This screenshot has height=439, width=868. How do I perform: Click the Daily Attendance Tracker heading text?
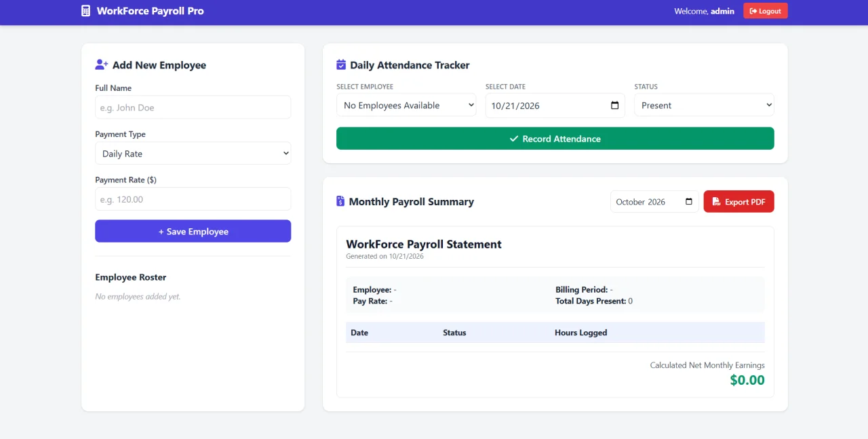[x=410, y=65]
